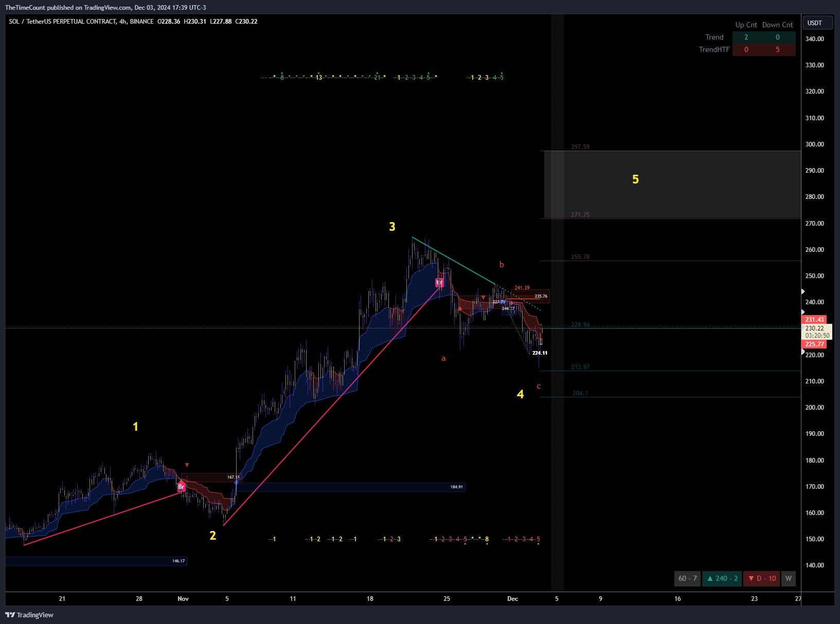Image resolution: width=840 pixels, height=624 pixels.
Task: Select the Br label near the wave-3 peak
Action: (439, 282)
